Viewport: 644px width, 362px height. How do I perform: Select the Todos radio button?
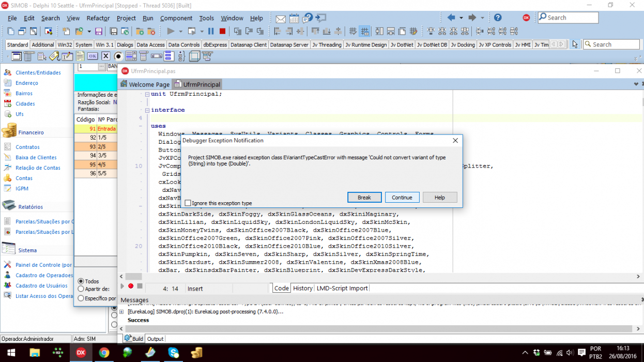pyautogui.click(x=81, y=281)
